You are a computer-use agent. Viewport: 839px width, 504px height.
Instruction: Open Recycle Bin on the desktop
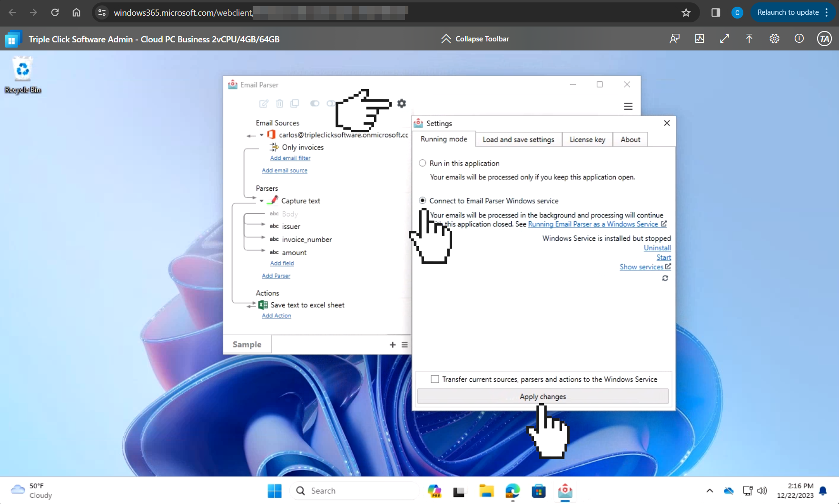(x=22, y=75)
